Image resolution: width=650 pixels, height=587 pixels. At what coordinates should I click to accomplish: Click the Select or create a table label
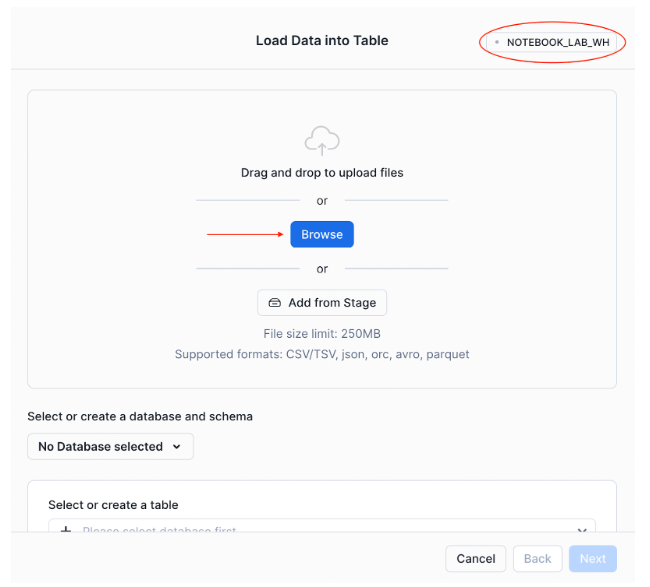[x=113, y=505]
